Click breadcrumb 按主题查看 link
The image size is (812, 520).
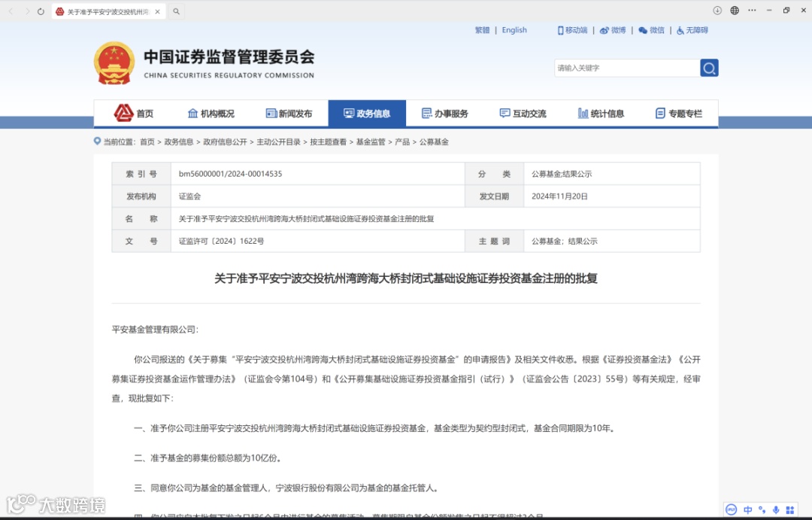point(328,142)
